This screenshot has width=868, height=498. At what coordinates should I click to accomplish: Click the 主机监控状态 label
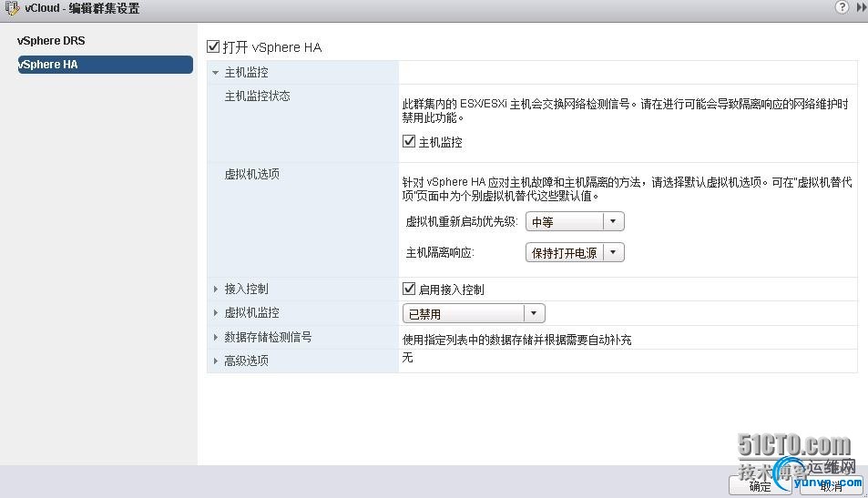coord(257,97)
